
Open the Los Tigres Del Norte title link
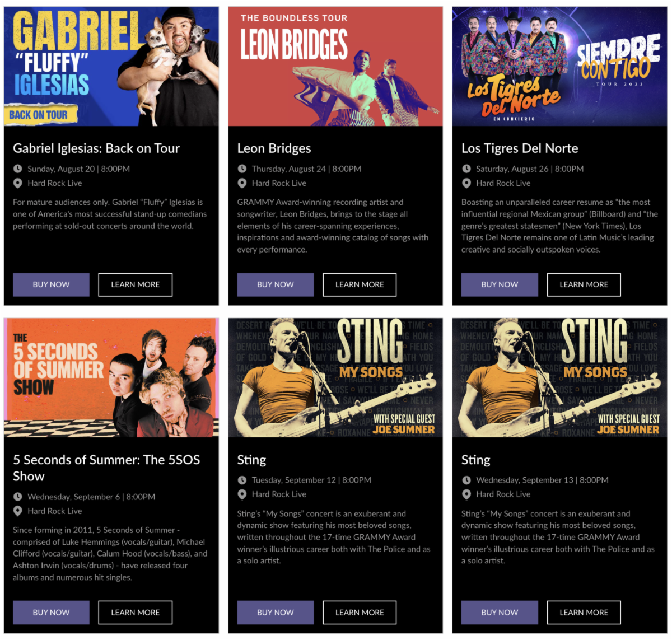click(x=520, y=148)
